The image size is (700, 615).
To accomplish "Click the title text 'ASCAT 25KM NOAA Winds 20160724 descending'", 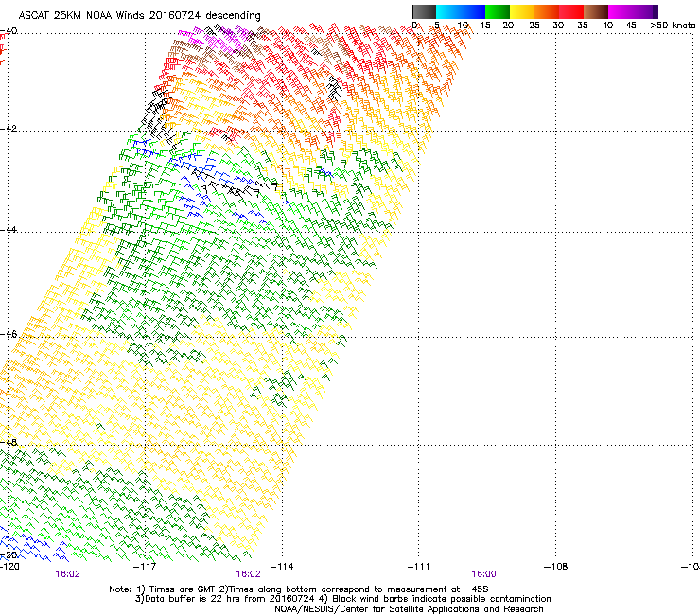I will click(x=139, y=15).
